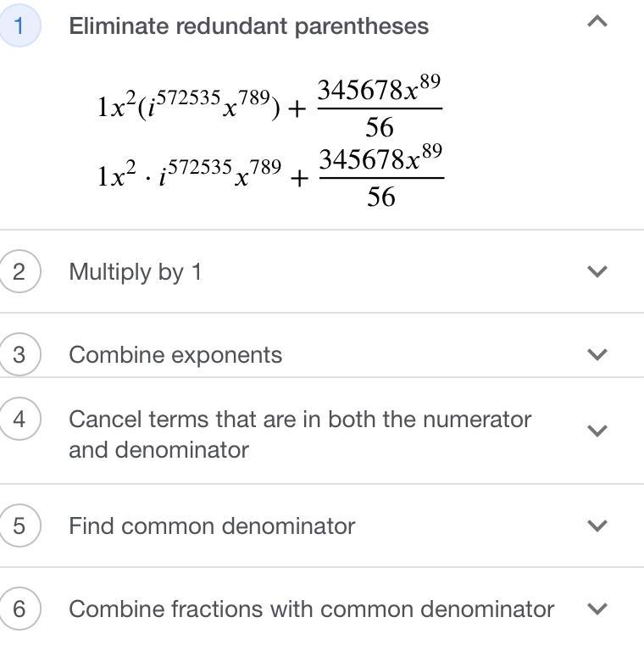Click the step 2 number circle
This screenshot has width=644, height=645.
19,271
